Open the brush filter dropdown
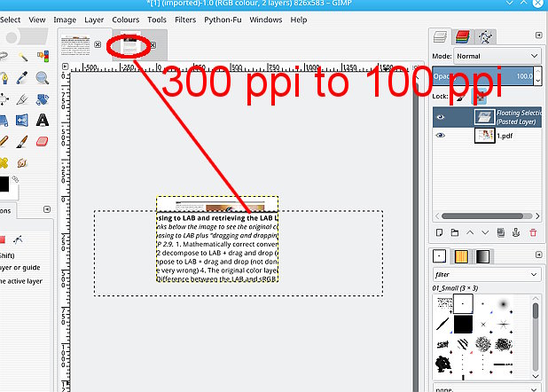548x392 pixels. pyautogui.click(x=487, y=275)
